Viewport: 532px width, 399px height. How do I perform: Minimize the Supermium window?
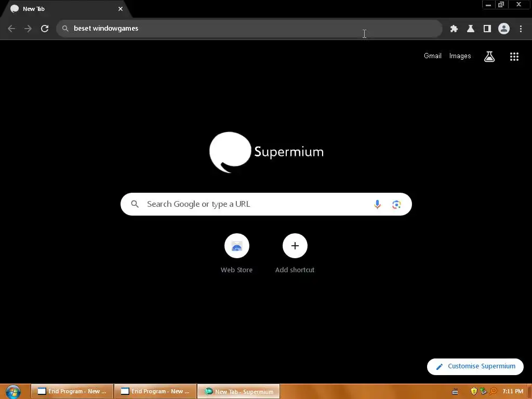pyautogui.click(x=488, y=5)
